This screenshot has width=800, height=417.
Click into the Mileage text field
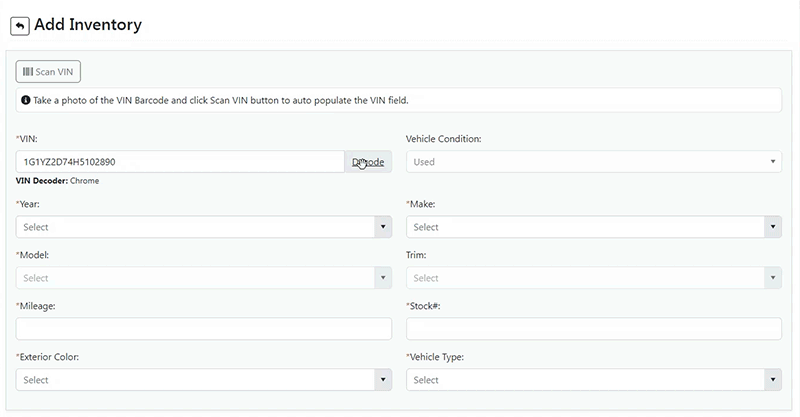203,329
